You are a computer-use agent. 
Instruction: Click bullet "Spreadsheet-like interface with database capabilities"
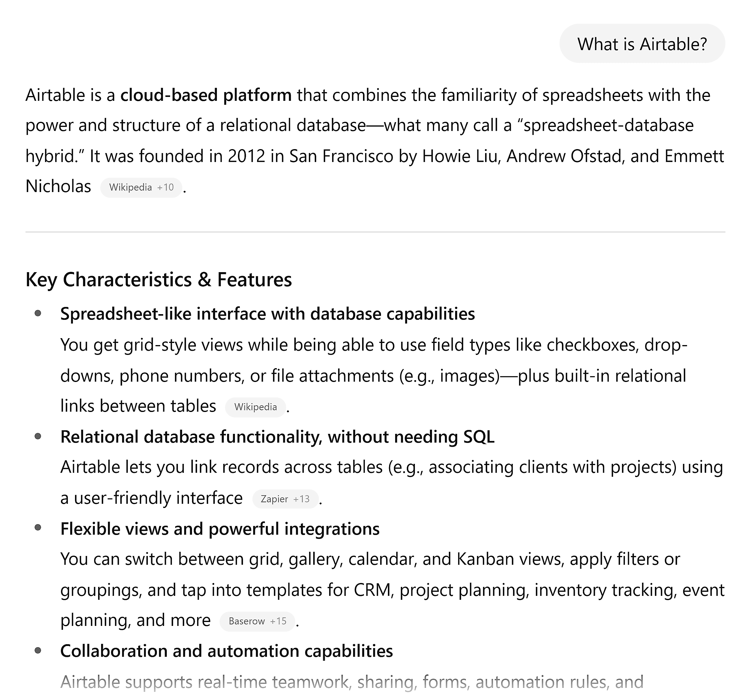(268, 313)
